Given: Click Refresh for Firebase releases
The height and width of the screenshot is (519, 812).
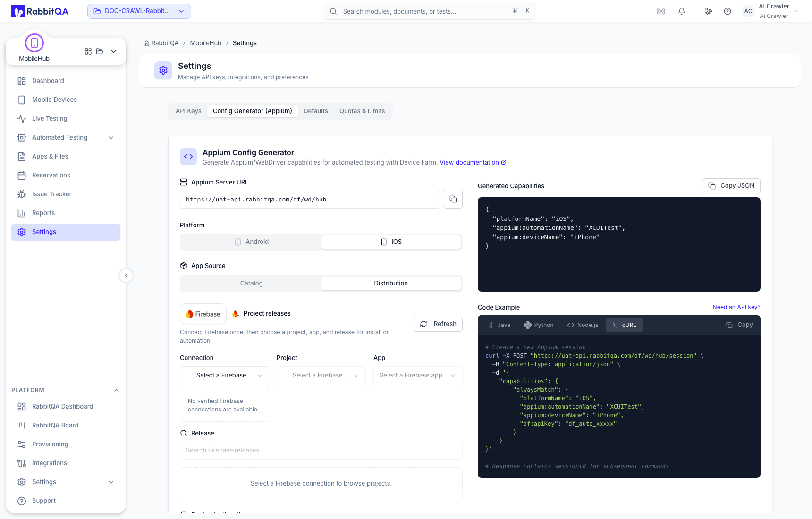Looking at the screenshot, I should point(438,324).
